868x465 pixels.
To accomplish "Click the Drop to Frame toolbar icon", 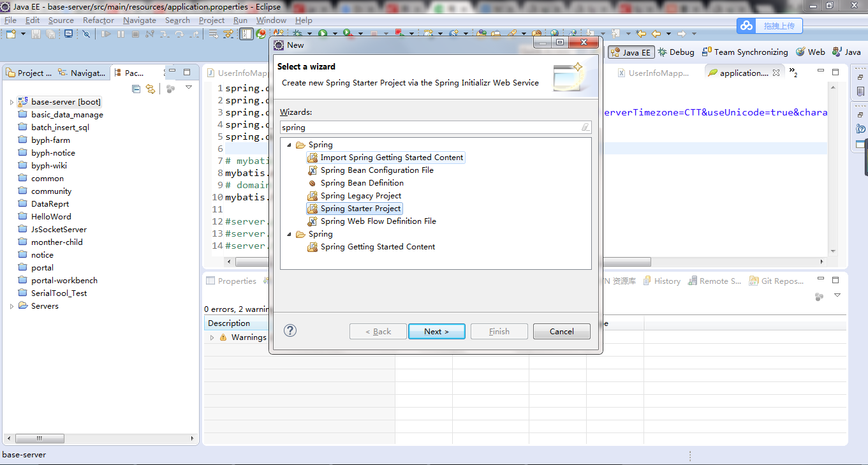I will (x=212, y=33).
